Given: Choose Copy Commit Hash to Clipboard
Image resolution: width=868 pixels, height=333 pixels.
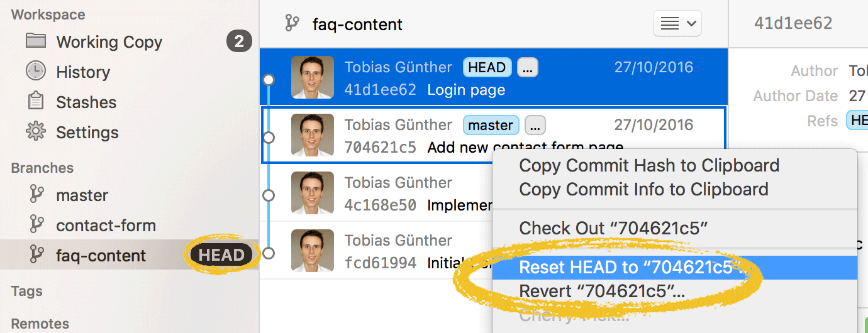Looking at the screenshot, I should (x=648, y=165).
